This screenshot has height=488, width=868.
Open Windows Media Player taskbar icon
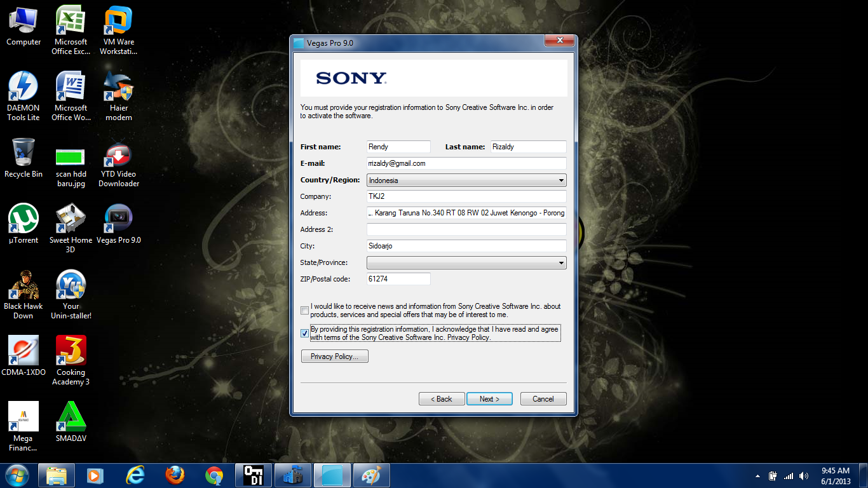pos(95,475)
